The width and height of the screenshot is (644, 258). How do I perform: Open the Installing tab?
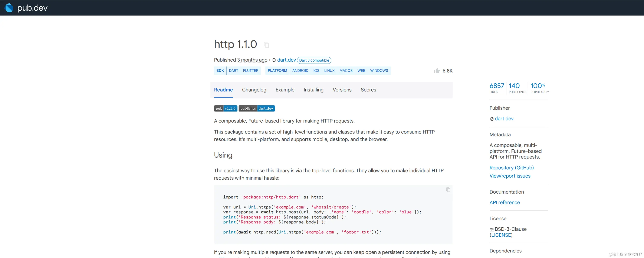click(313, 90)
